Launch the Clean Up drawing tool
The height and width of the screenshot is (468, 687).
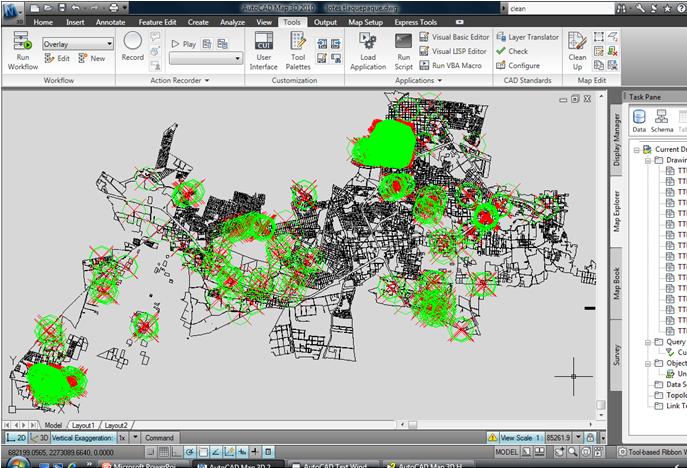click(x=577, y=50)
